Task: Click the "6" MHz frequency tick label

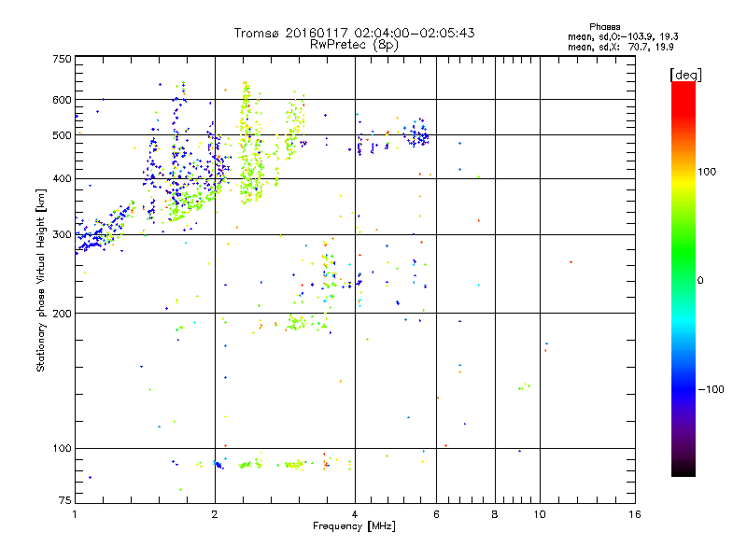Action: point(436,514)
